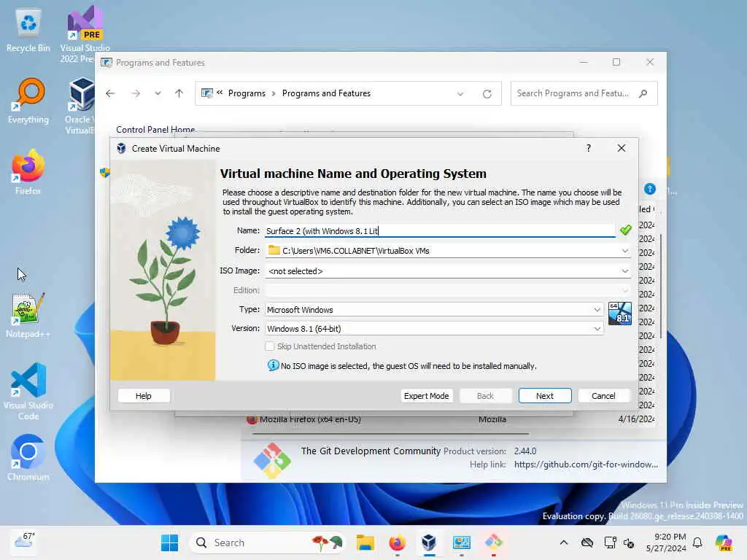
Task: Switch to VirtualBox on taskbar
Action: tap(429, 542)
